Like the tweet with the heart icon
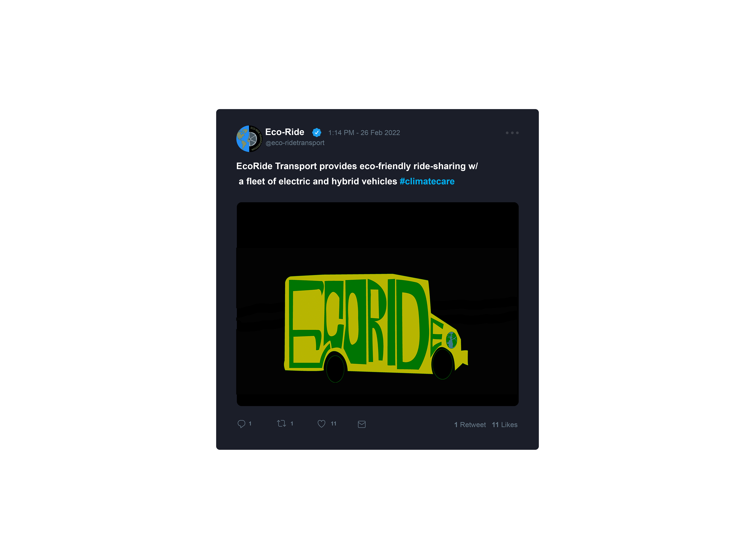This screenshot has width=755, height=560. coord(321,424)
